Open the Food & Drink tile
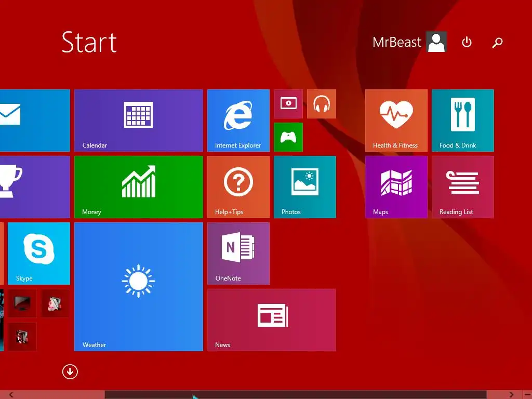Viewport: 532px width, 399px height. pos(462,121)
